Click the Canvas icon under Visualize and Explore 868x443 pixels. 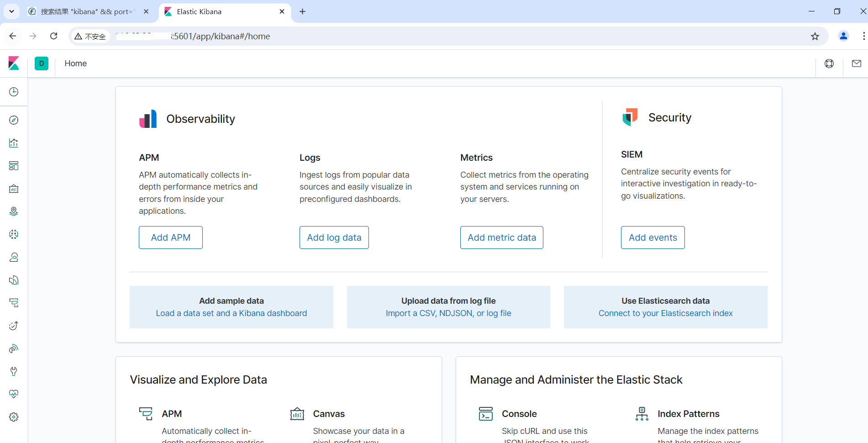pos(297,414)
